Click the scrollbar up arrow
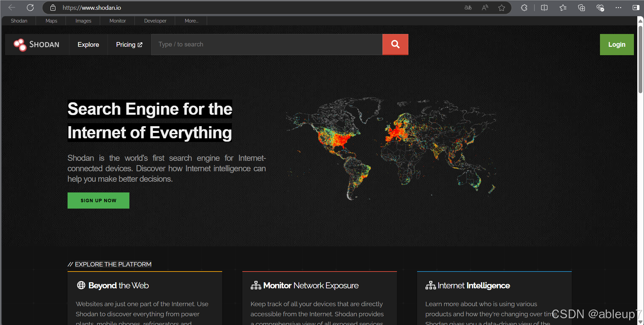644x325 pixels. point(640,21)
